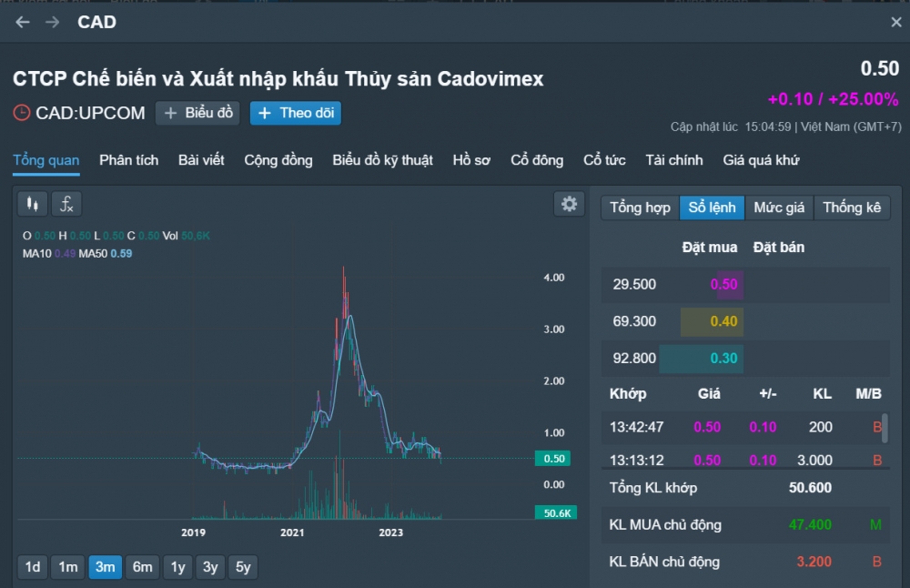910x588 pixels.
Task: Click the 0.50 current price tag on chart axis
Action: (553, 459)
